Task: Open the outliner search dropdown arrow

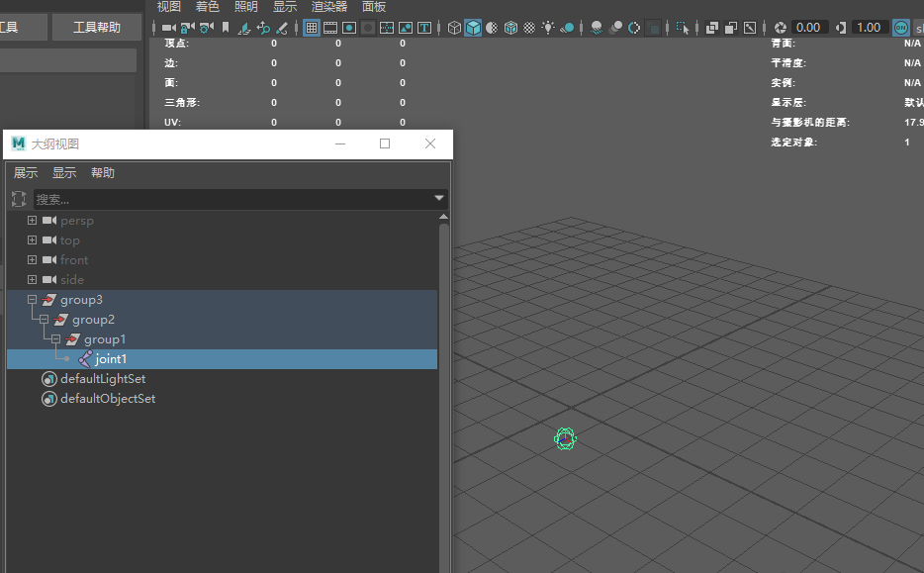Action: coord(439,198)
